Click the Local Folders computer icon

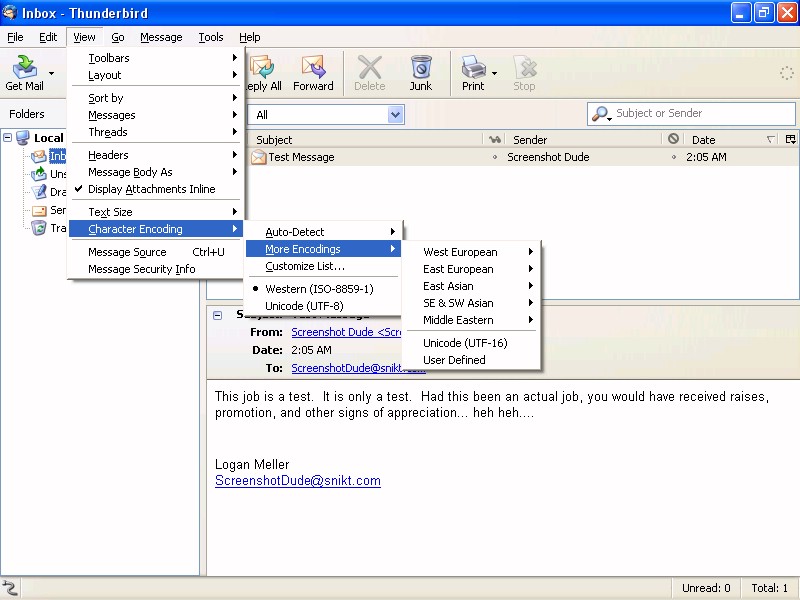pos(23,138)
